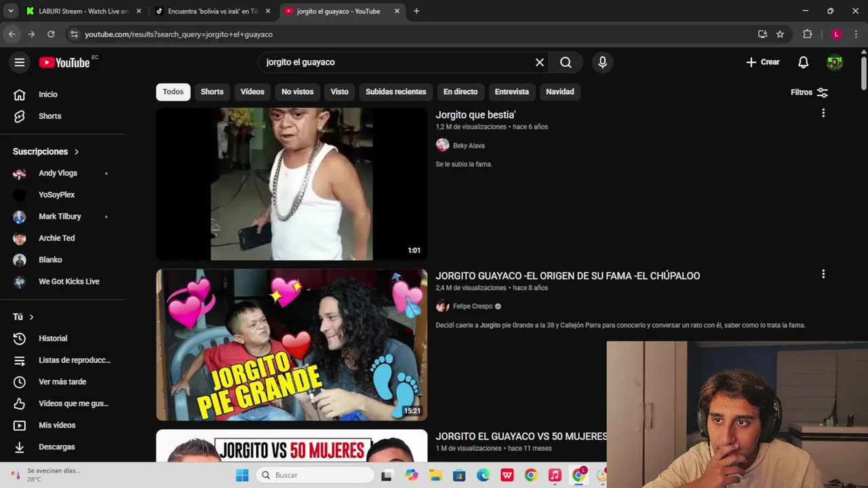The image size is (868, 488).
Task: Go back with the browser arrow
Action: [x=12, y=34]
